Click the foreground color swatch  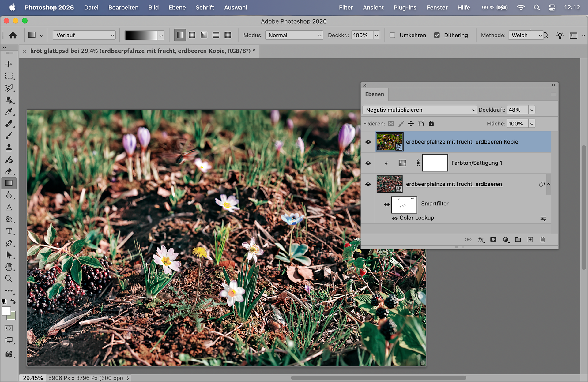point(6,311)
